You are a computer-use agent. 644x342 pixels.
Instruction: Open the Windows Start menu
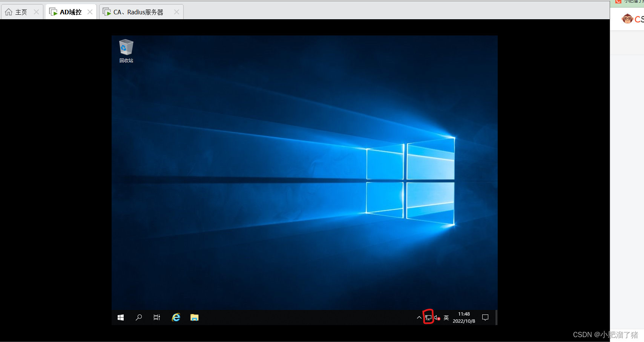[121, 317]
